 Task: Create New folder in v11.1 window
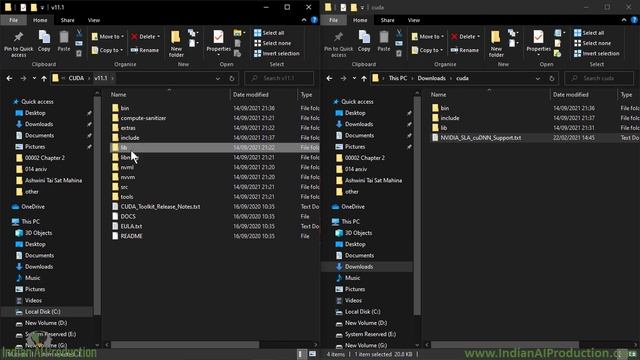coord(176,44)
